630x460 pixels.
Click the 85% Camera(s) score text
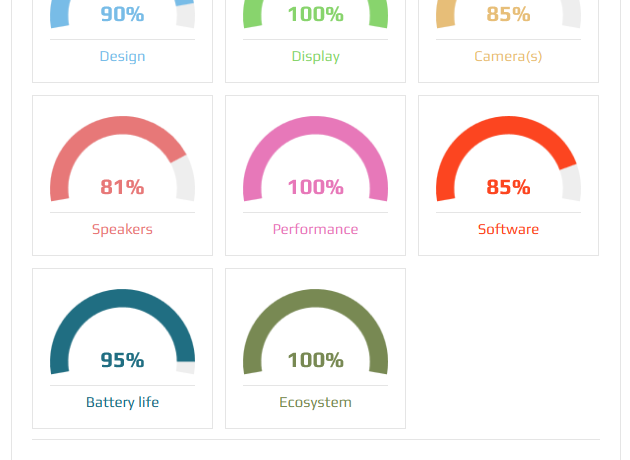[508, 14]
